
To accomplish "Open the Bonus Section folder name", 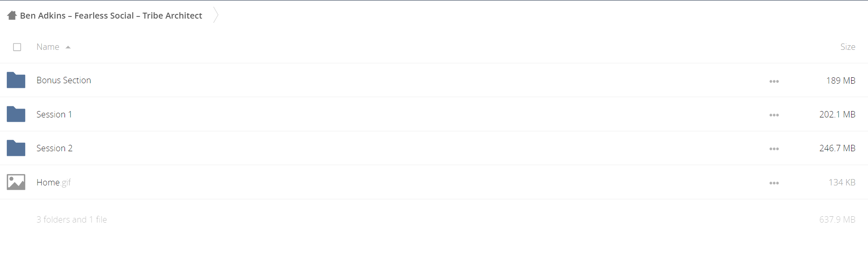I will (64, 80).
